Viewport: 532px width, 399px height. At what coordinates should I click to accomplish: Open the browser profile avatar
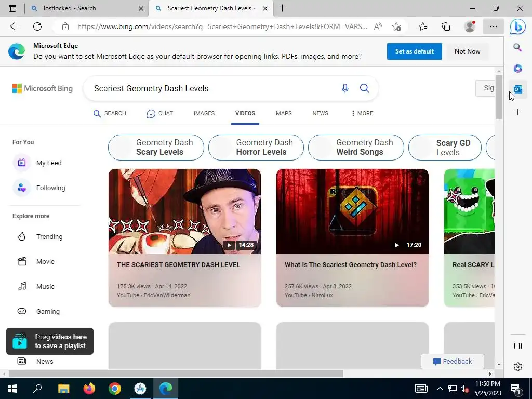pyautogui.click(x=470, y=26)
